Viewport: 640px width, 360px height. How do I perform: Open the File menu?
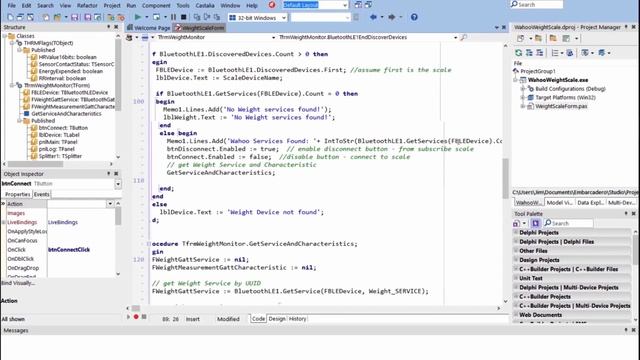click(x=12, y=5)
